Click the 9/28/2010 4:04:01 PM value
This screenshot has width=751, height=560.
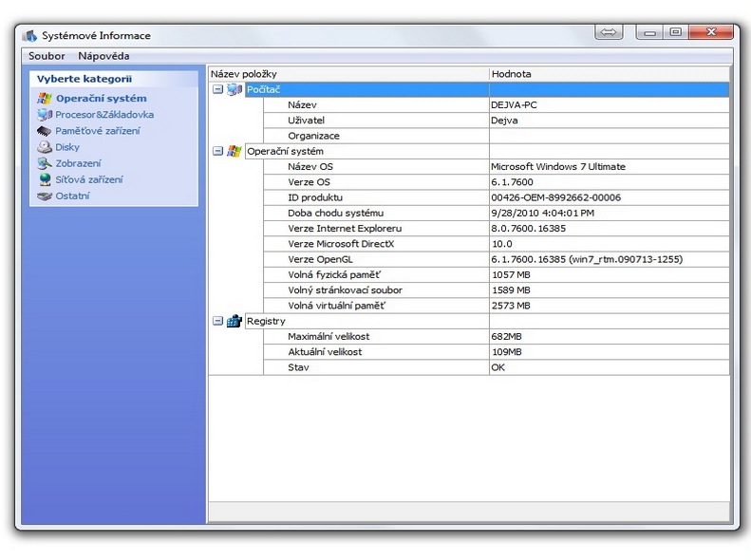pos(610,213)
